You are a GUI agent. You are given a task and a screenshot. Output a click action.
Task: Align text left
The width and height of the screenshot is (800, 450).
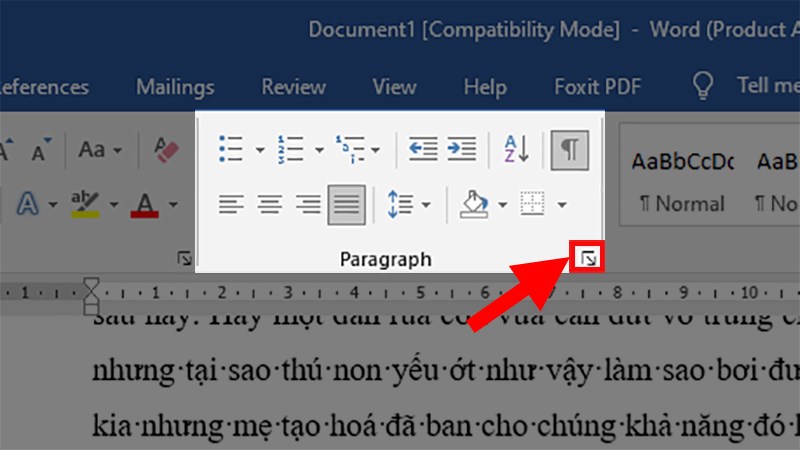[231, 205]
